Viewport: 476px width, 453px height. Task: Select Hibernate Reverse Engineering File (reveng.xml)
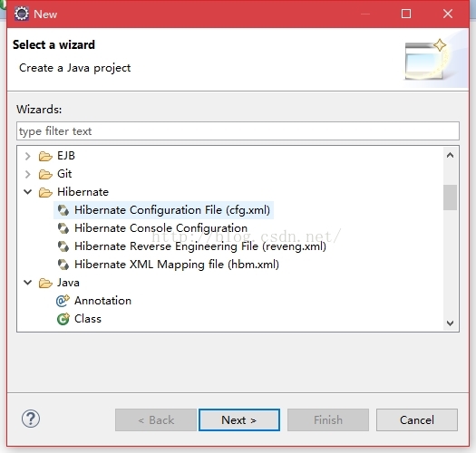200,246
